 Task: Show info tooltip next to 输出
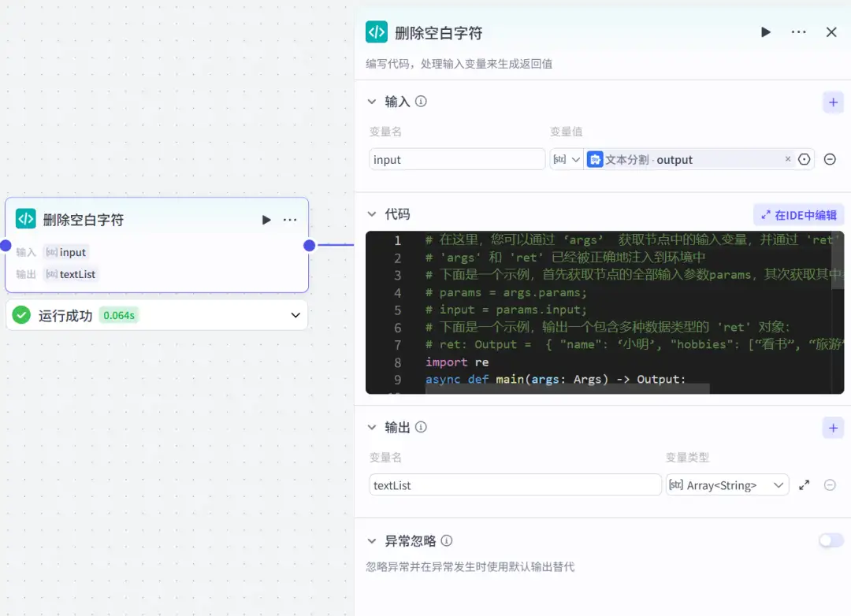coord(421,428)
